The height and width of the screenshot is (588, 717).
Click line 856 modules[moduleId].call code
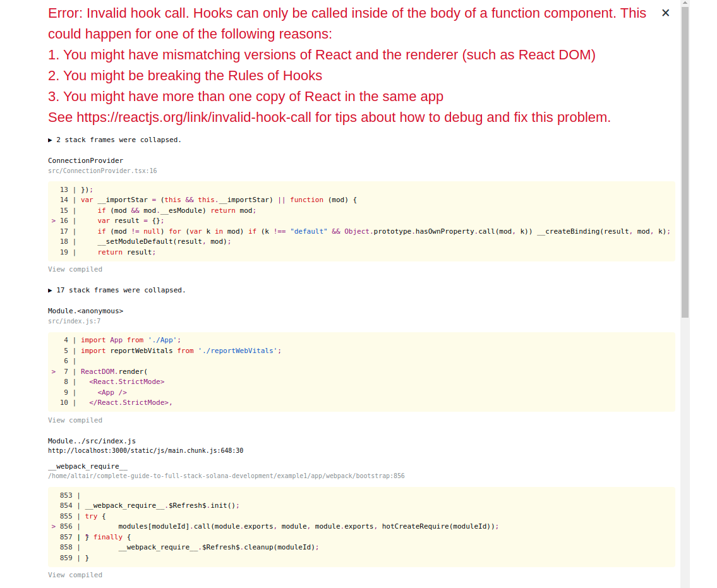tap(308, 527)
